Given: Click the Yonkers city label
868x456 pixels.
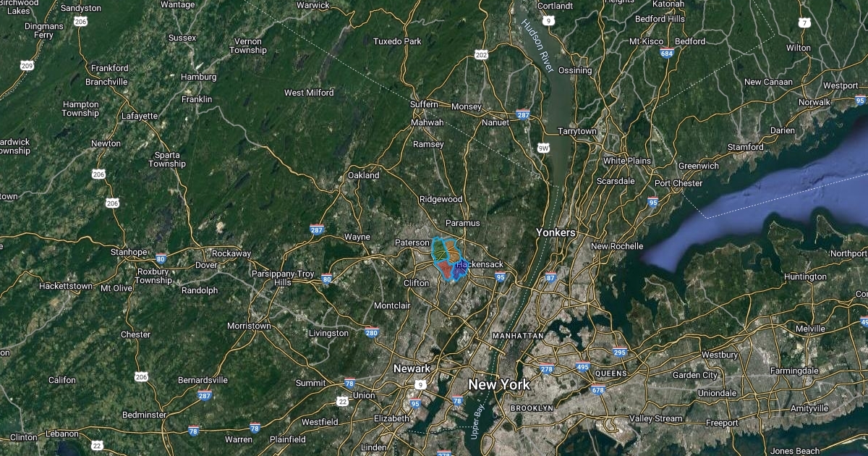Looking at the screenshot, I should pos(556,232).
